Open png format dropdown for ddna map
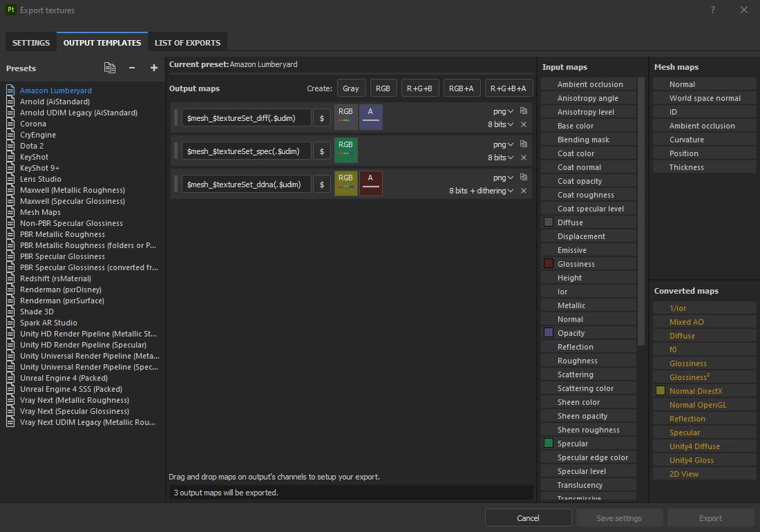Screen dimensions: 760x532 click(503, 178)
